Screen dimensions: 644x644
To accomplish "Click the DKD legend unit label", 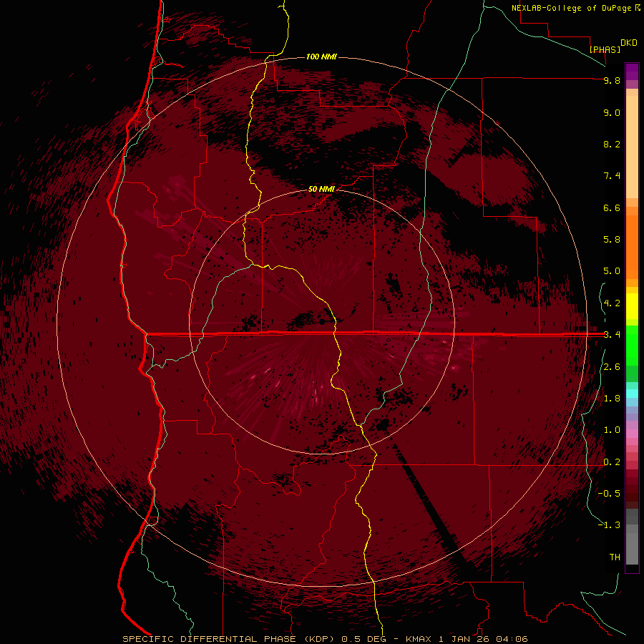I will (628, 43).
